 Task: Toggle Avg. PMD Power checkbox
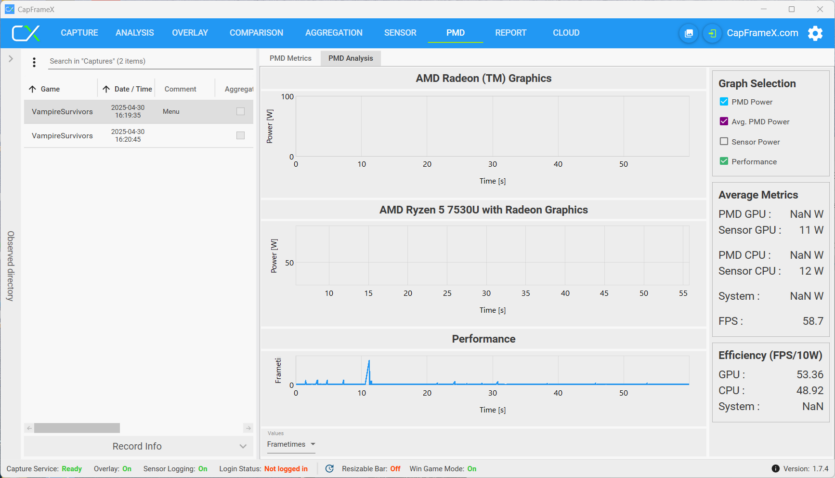(724, 121)
